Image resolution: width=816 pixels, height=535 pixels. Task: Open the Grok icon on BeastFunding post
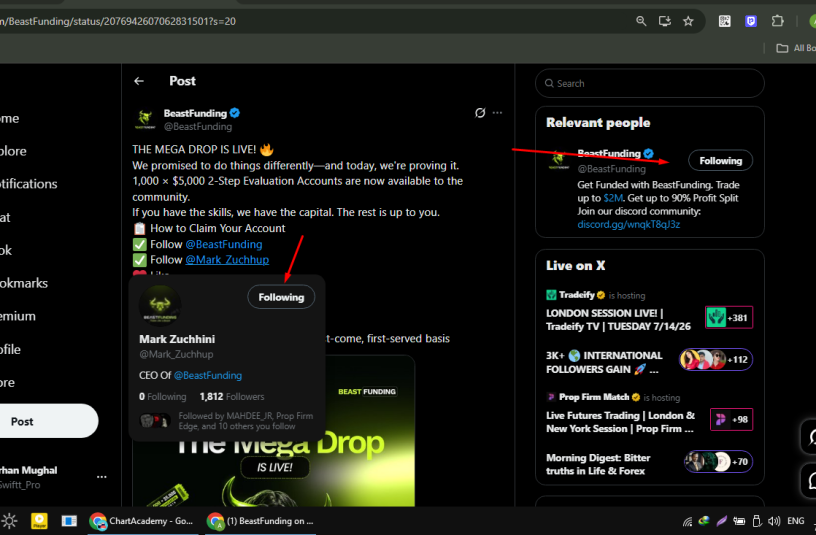point(480,113)
